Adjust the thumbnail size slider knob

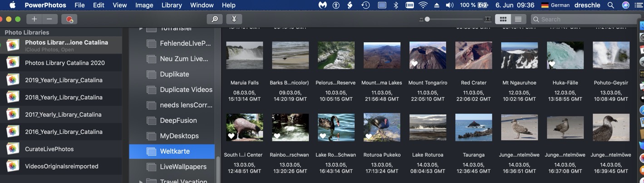pyautogui.click(x=427, y=19)
